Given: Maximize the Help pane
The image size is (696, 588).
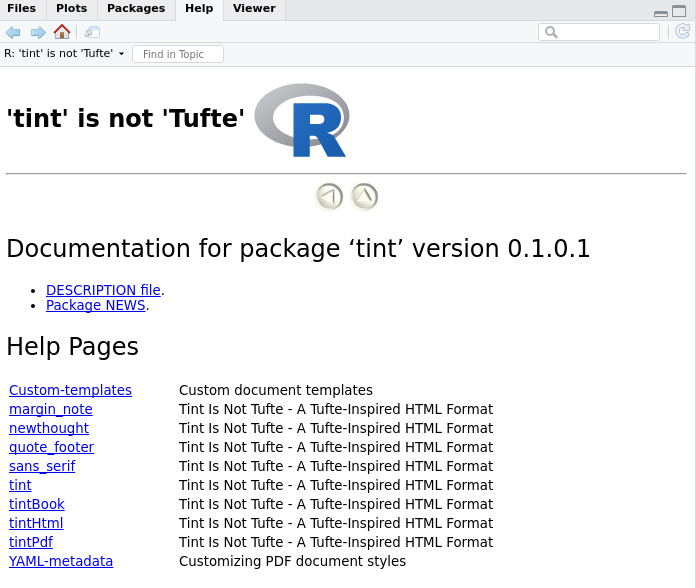Looking at the screenshot, I should click(679, 11).
